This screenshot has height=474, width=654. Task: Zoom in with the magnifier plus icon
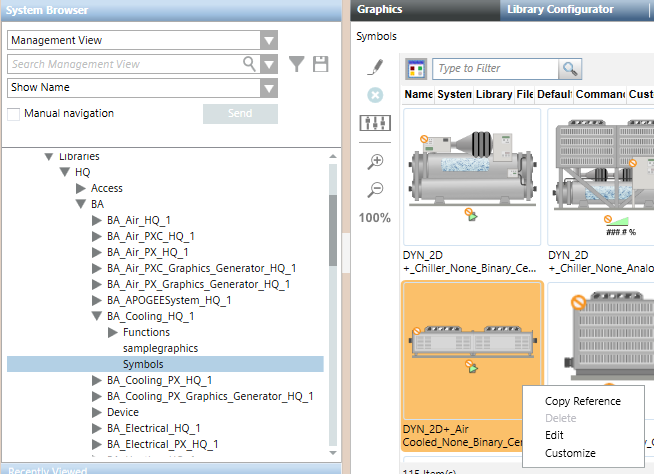click(x=375, y=161)
